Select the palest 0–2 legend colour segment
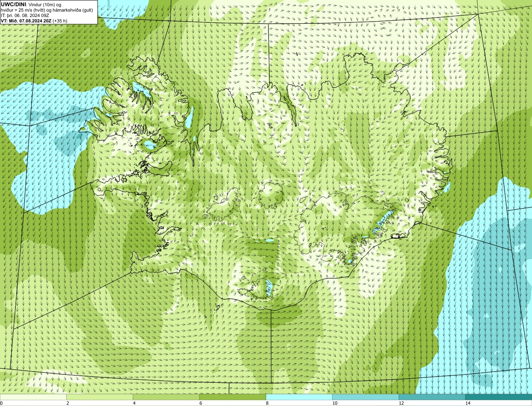Screen dimensions: 532x406 [x=33, y=397]
